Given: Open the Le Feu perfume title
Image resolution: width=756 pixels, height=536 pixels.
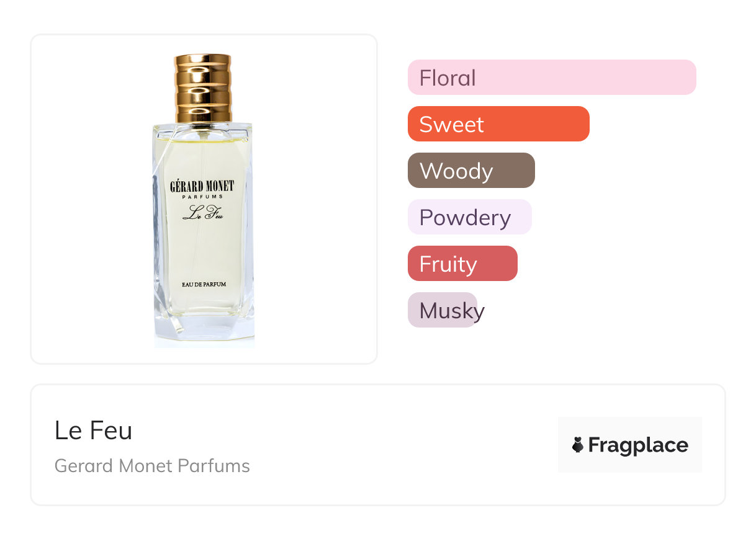Looking at the screenshot, I should (x=94, y=431).
